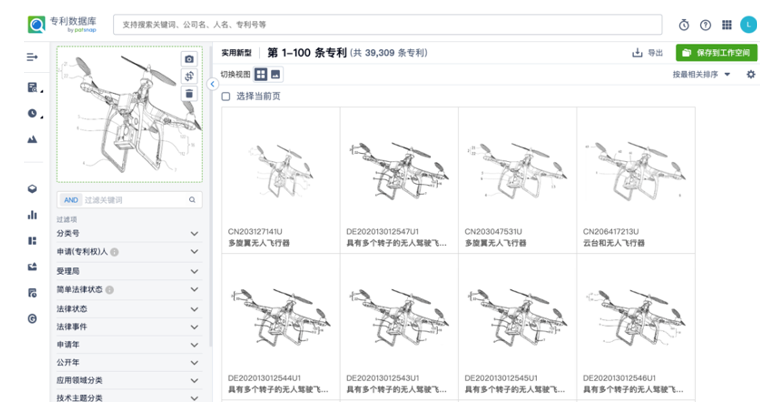
Task: Click the 导出 export button
Action: coord(648,53)
